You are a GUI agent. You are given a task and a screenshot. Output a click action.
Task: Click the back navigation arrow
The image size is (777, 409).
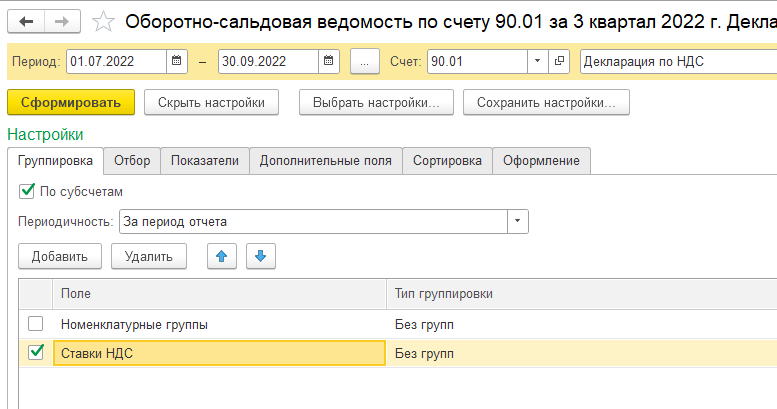point(27,20)
